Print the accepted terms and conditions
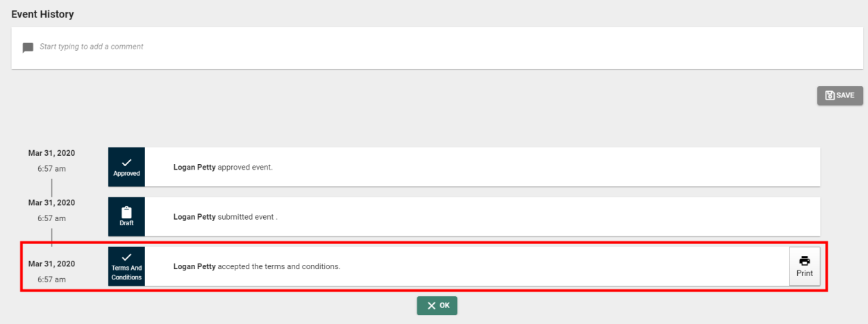The image size is (868, 324). (804, 266)
